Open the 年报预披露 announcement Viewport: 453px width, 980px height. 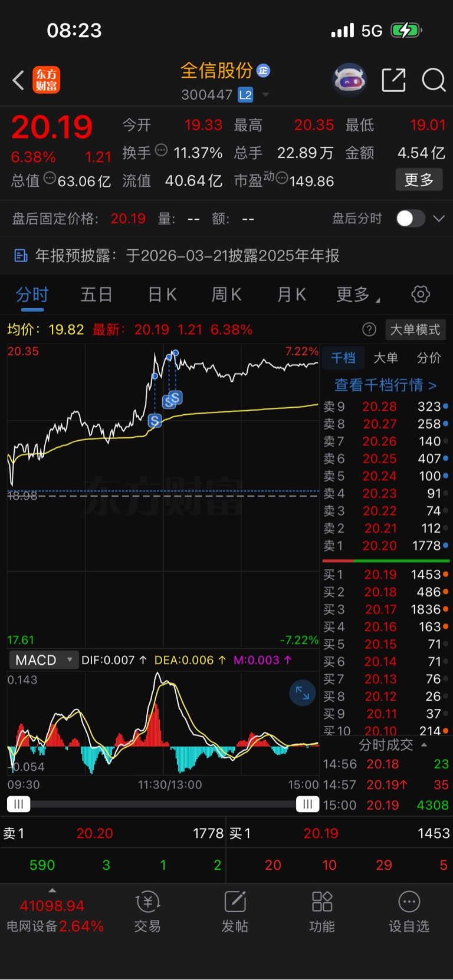coord(187,255)
